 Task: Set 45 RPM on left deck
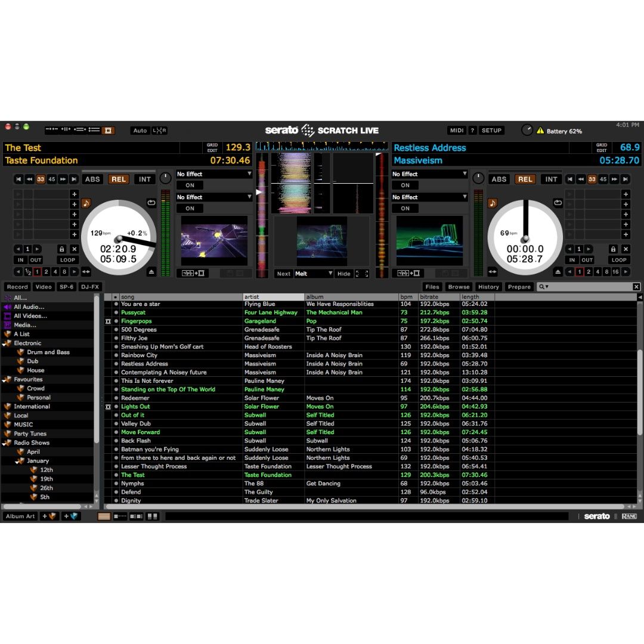[x=52, y=179]
